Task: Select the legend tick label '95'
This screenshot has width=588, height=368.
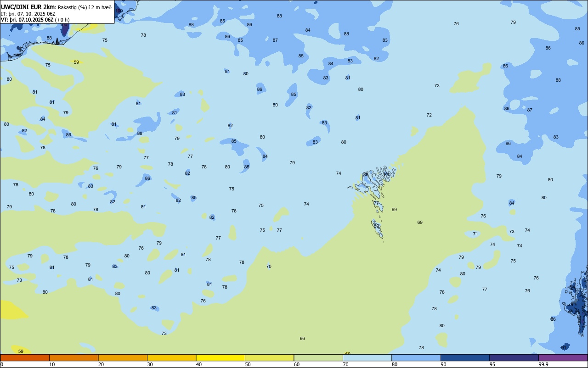Action: coord(492,364)
